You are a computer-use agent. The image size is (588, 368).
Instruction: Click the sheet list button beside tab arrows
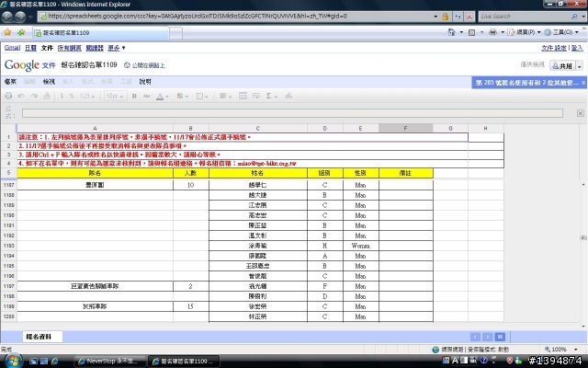click(500, 337)
